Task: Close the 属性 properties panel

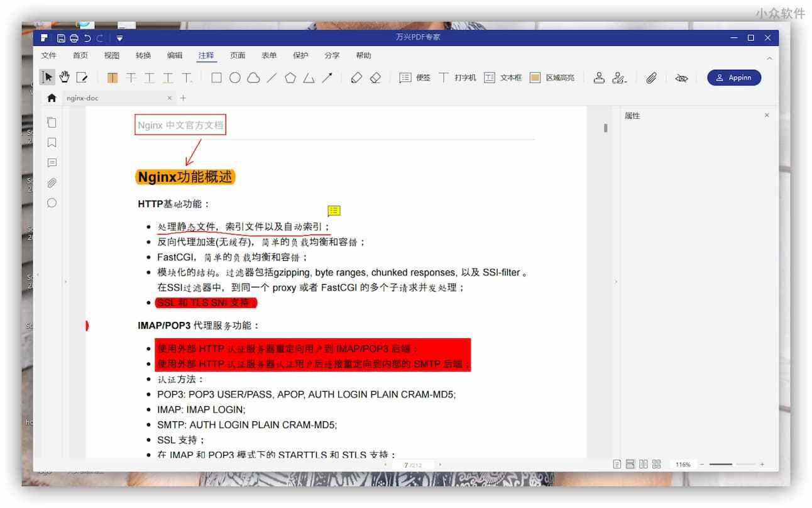Action: tap(767, 116)
